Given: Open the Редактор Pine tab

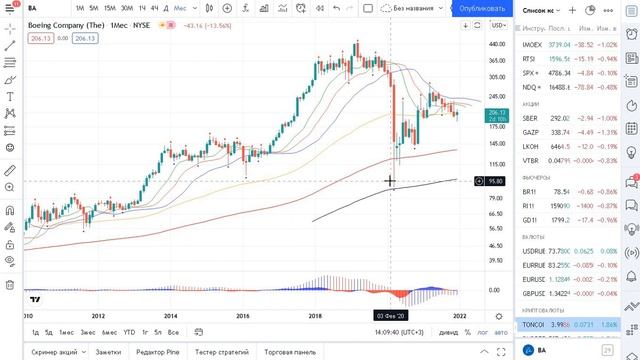Looking at the screenshot, I should 158,352.
